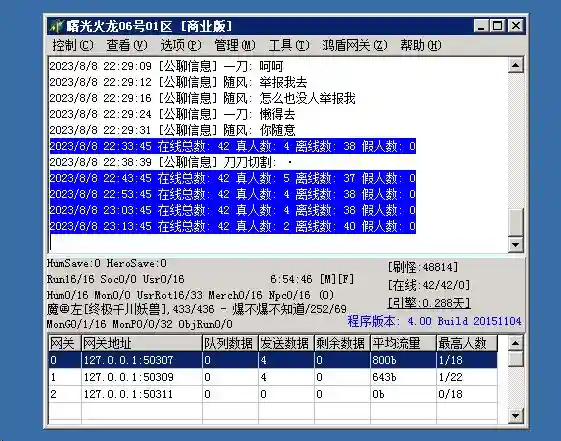Click the 22:29:12 随风: 举报我去 log line

pos(179,82)
